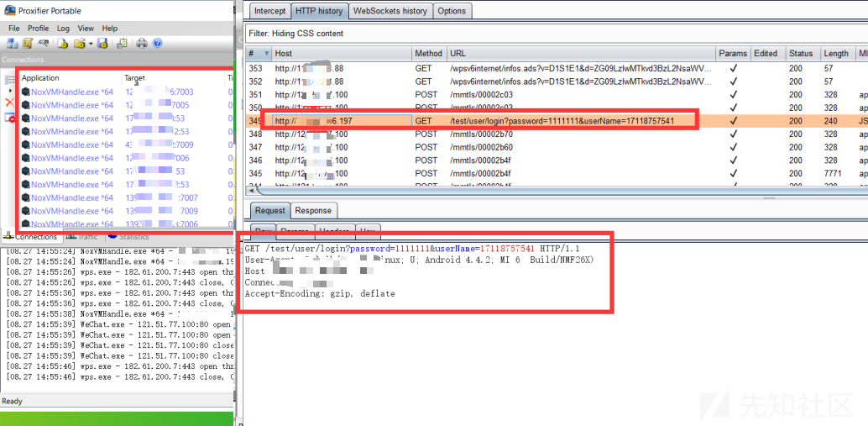Open Proxy Servers settings toolbar icon
868x426 pixels.
[12, 44]
